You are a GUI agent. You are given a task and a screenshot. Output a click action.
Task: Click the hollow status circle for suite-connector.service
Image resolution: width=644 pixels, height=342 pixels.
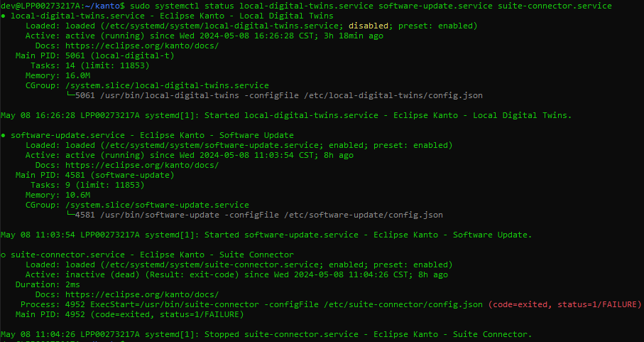[4, 255]
